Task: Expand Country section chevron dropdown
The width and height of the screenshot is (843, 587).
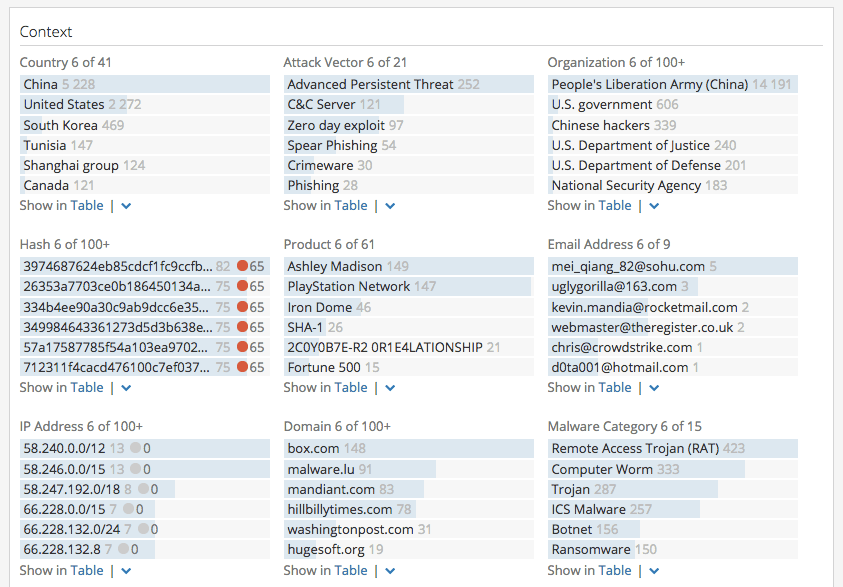Action: tap(126, 206)
